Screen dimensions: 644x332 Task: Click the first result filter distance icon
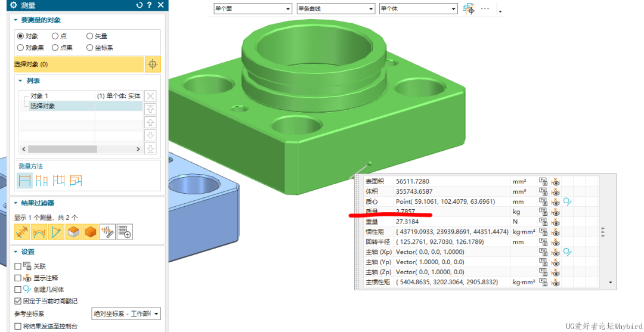(23, 232)
